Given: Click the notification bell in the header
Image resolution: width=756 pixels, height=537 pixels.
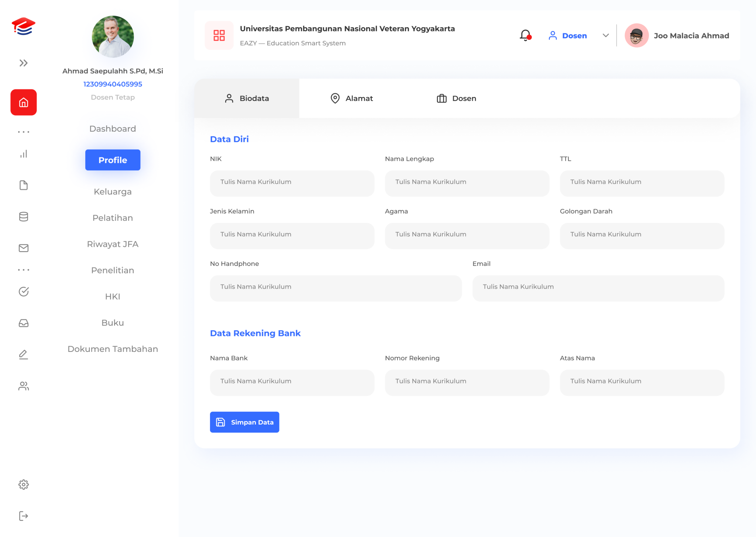Looking at the screenshot, I should coord(525,35).
